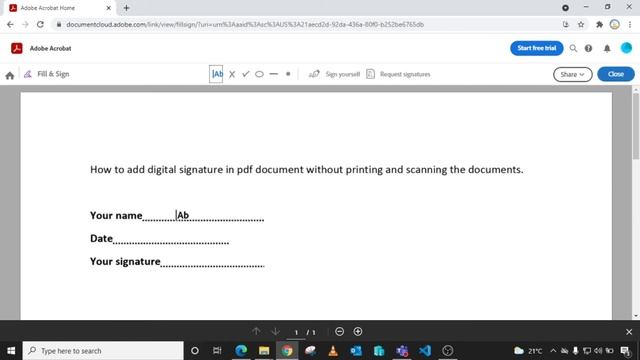Zoom out with the minus icon
Image resolution: width=640 pixels, height=360 pixels.
[339, 331]
